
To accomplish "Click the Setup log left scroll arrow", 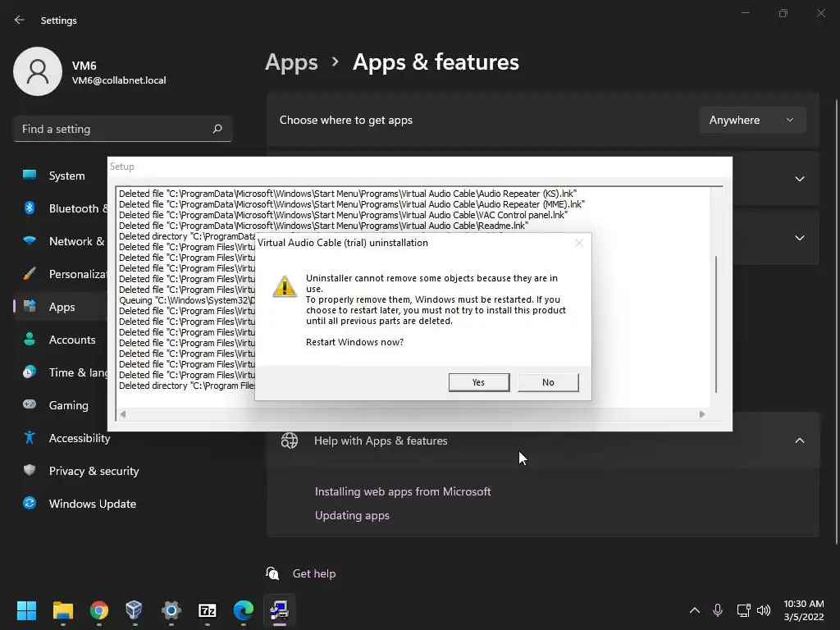I will click(x=123, y=414).
